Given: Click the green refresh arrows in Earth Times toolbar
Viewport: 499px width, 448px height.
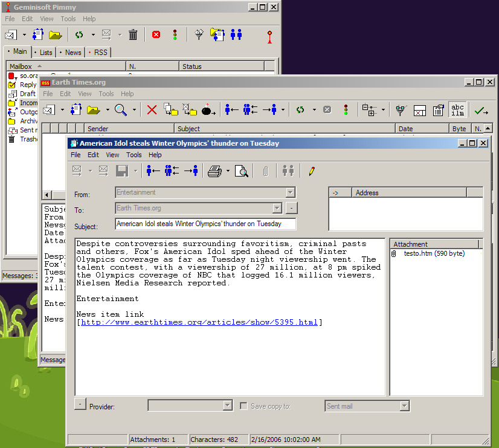Looking at the screenshot, I should (x=300, y=110).
